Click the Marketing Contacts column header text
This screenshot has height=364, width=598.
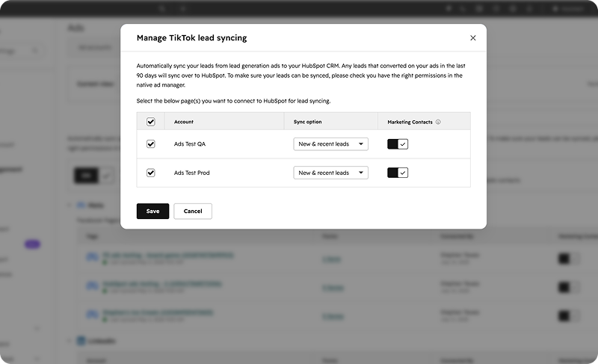coord(410,122)
